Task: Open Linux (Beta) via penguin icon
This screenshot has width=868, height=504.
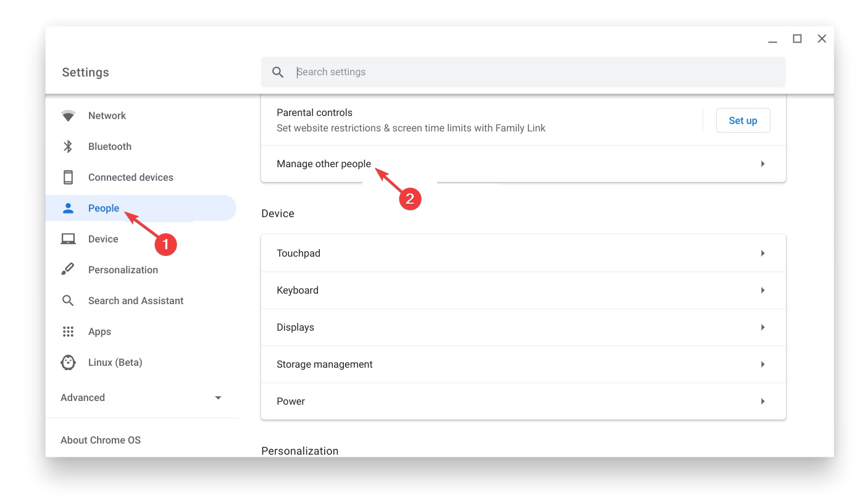Action: [x=68, y=362]
